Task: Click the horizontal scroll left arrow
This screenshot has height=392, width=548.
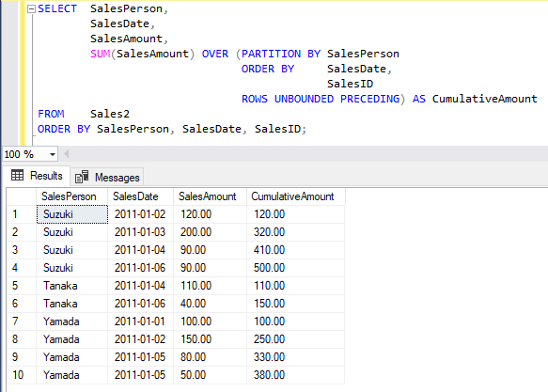Action: (x=66, y=154)
